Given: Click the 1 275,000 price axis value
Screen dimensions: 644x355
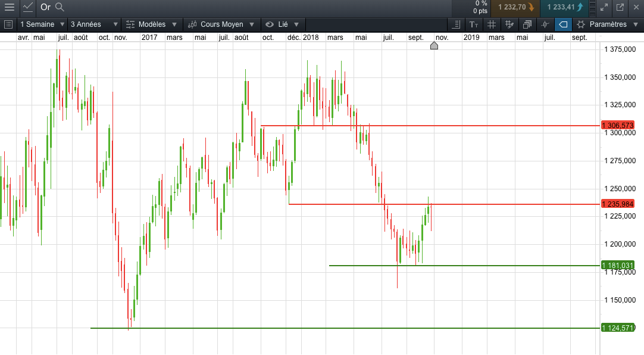Looking at the screenshot, I should click(x=620, y=161).
